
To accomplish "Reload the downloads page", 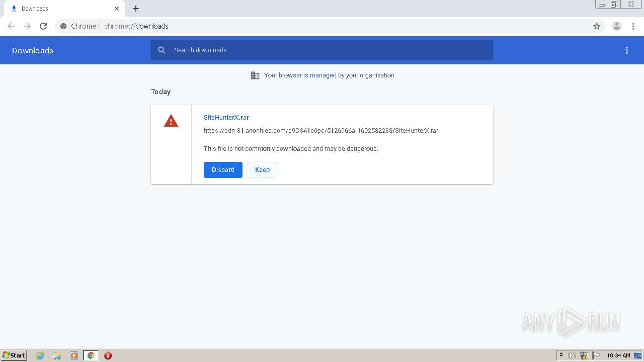I will 43,26.
